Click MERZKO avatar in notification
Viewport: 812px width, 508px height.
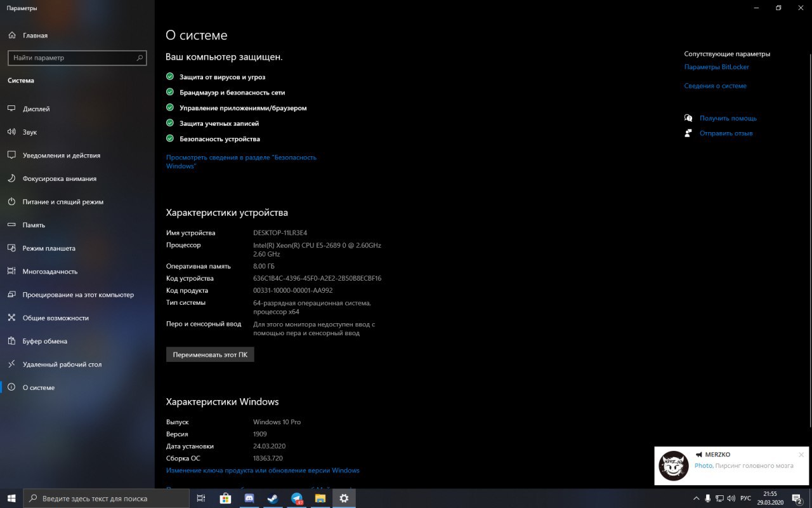coord(674,466)
